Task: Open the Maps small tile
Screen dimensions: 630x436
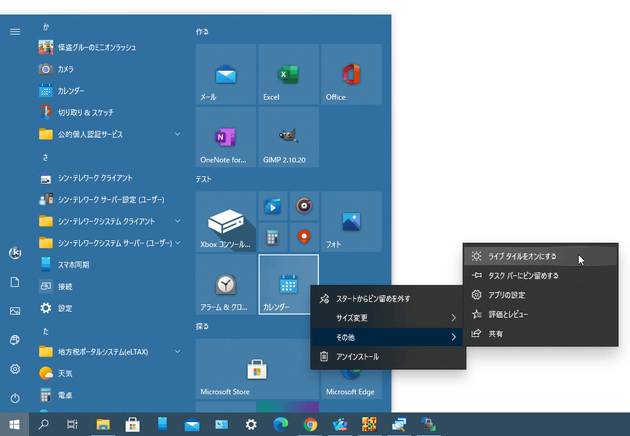Action: click(x=304, y=237)
